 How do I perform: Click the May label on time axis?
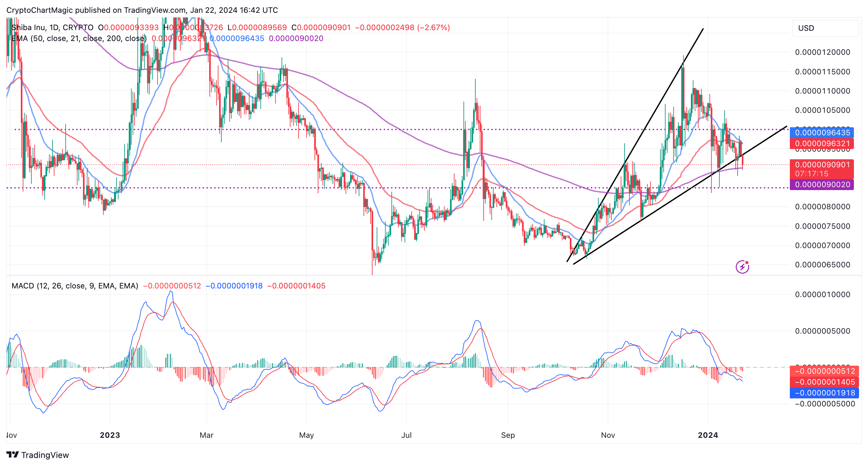(x=306, y=435)
